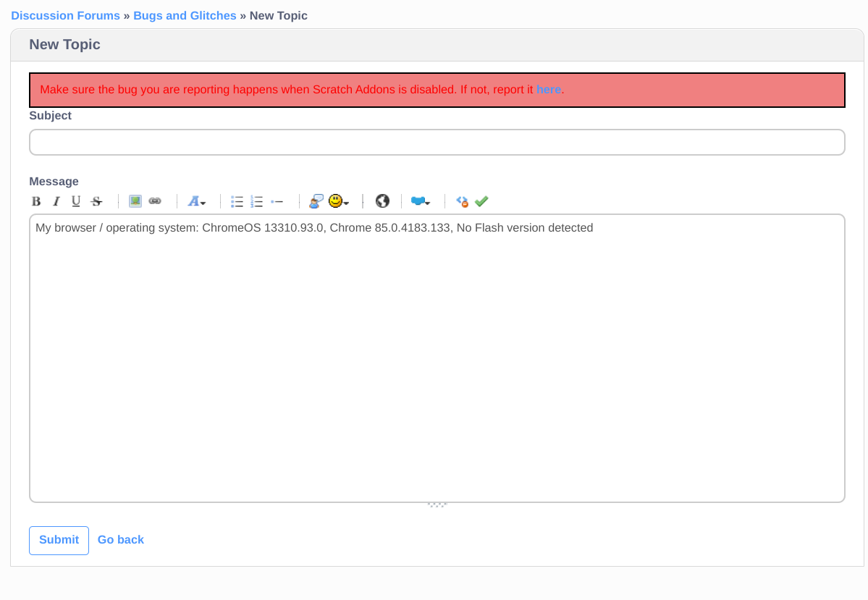Insert a quote block
868x600 pixels.
316,201
